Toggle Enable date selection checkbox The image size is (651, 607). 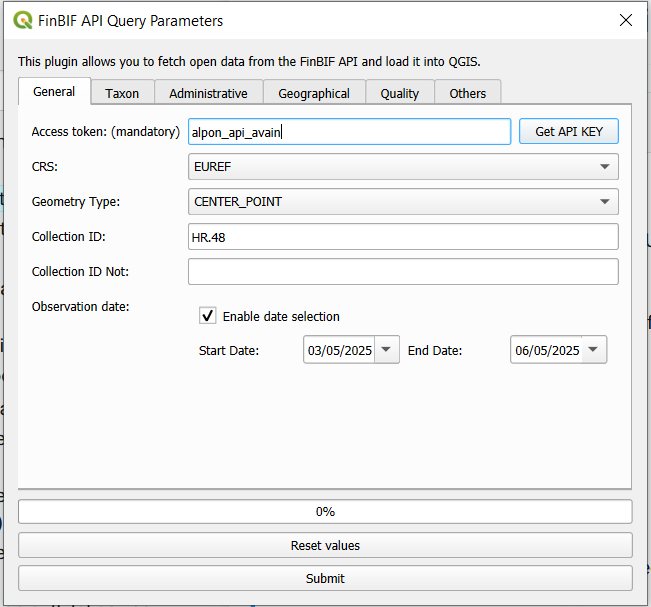pos(208,316)
